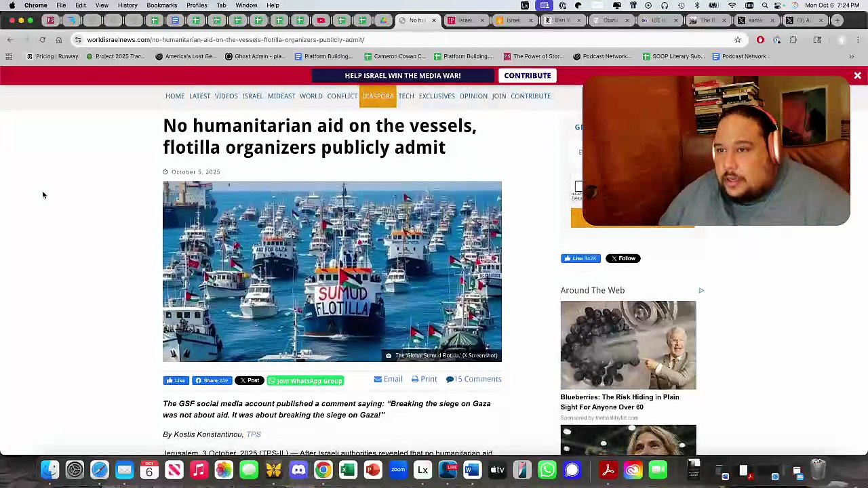Image resolution: width=868 pixels, height=488 pixels.
Task: Select EXCLUSIVES in site navigation
Action: (437, 96)
